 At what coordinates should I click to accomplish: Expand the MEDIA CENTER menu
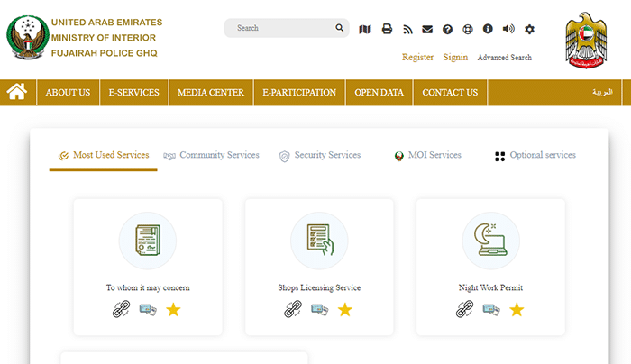pos(210,92)
